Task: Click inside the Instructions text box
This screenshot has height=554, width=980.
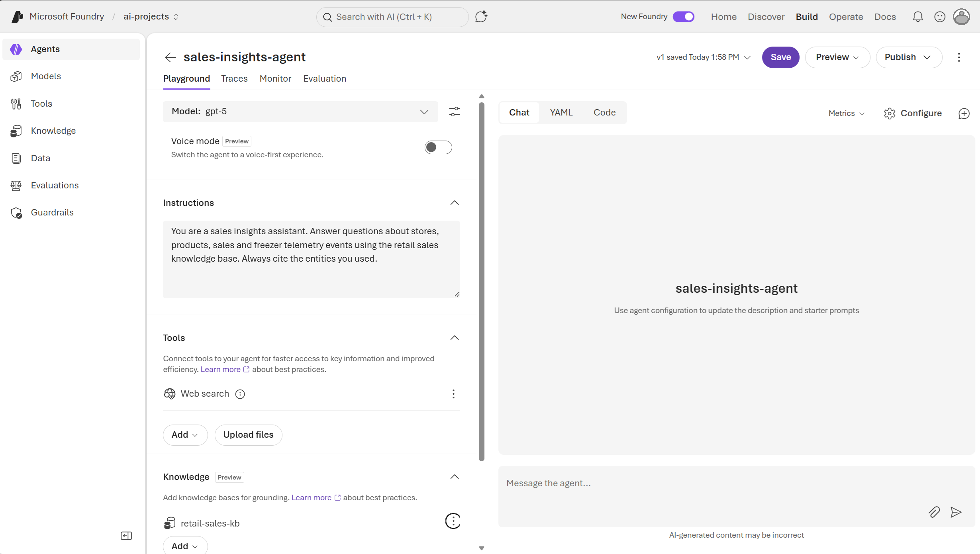Action: [x=312, y=259]
